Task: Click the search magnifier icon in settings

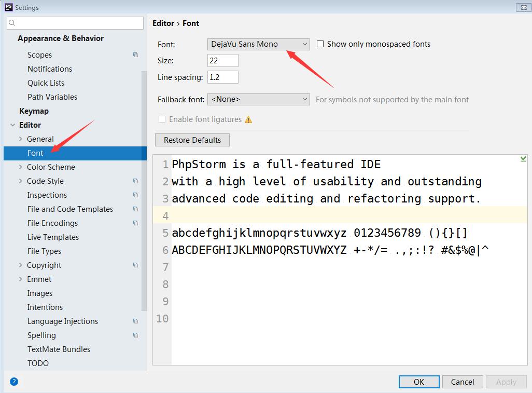Action: pos(12,23)
